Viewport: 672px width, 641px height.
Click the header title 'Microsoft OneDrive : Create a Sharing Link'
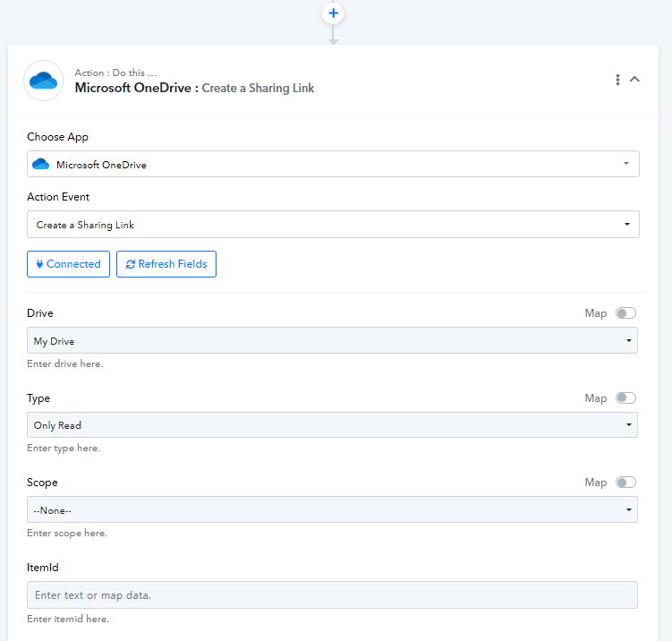[194, 88]
